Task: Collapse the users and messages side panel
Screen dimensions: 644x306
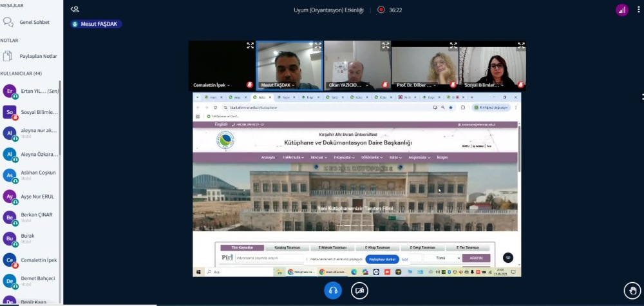Action: point(75,10)
